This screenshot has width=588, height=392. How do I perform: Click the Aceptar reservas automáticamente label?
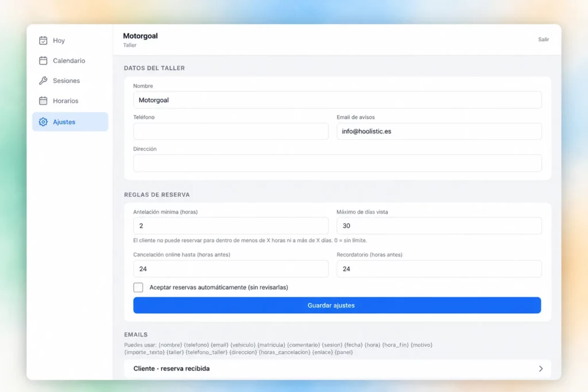click(219, 287)
